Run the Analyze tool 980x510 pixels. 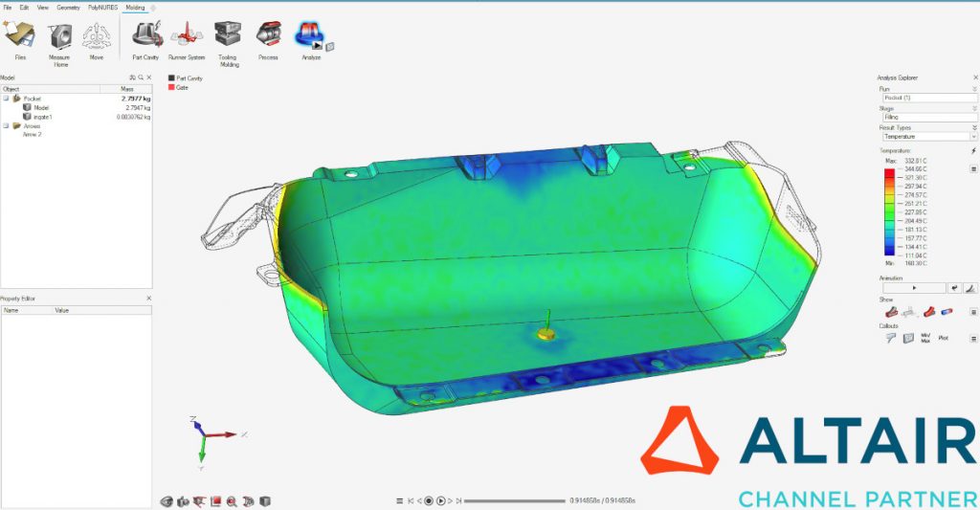309,36
